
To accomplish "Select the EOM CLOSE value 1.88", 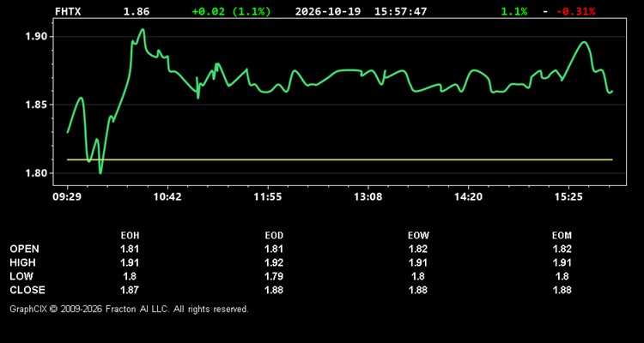I will click(562, 290).
